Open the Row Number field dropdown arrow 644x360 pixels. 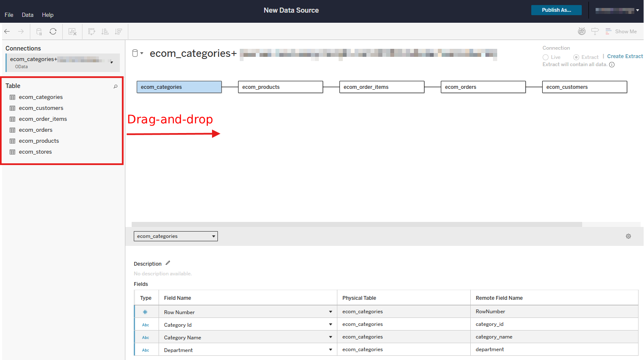coord(331,312)
